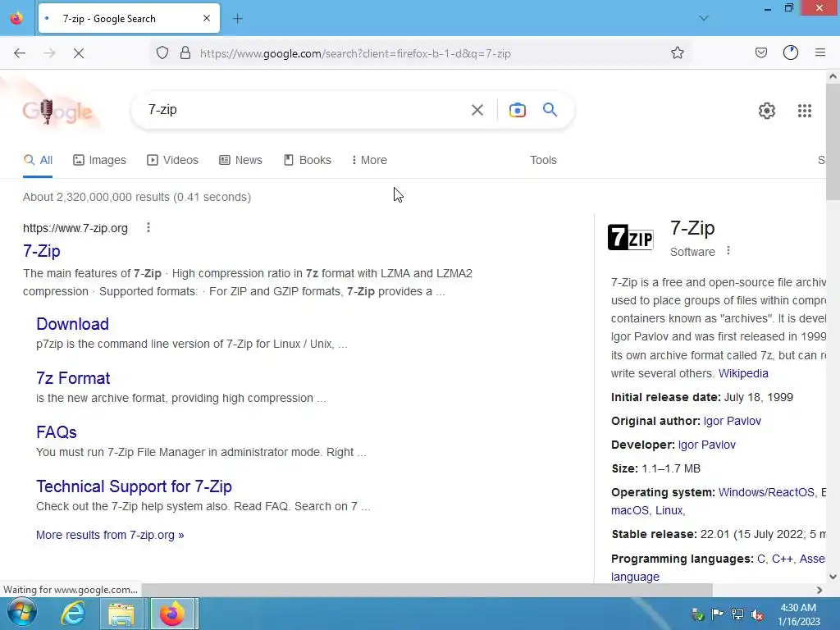Expand the More search categories menu
840x630 pixels.
370,160
